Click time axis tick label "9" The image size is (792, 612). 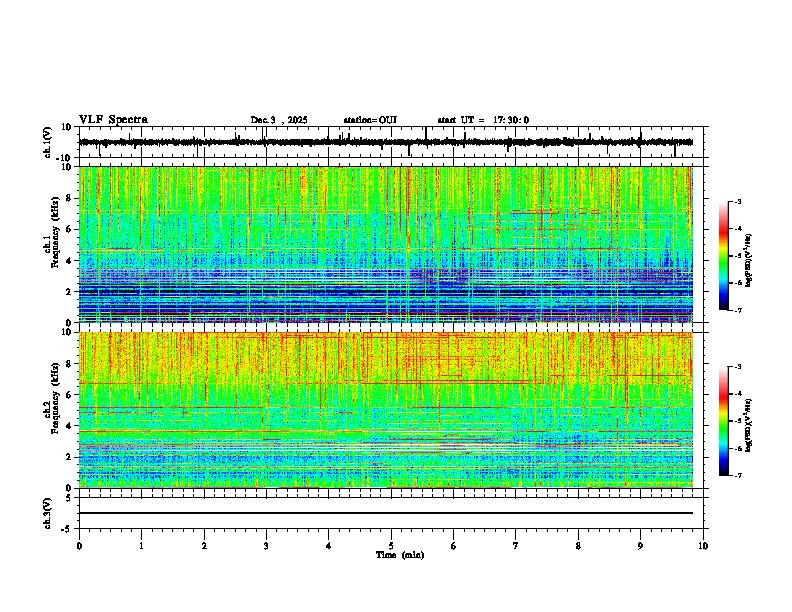(x=640, y=546)
